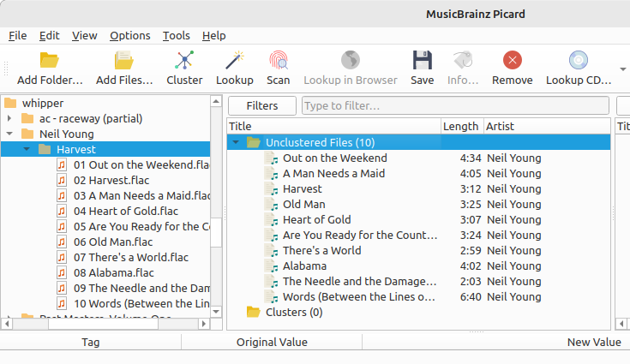The width and height of the screenshot is (630, 364).
Task: Click Neil Young artist for Alabama
Action: 514,266
